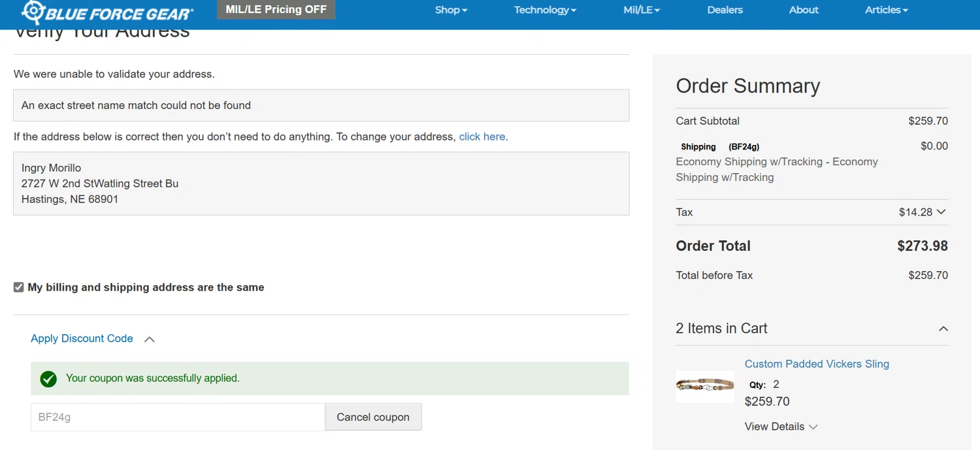Open the Shop menu
This screenshot has height=450, width=980.
point(451,10)
